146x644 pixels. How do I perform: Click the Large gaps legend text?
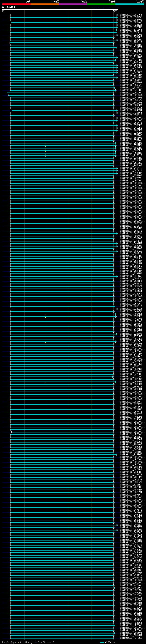click(28, 642)
